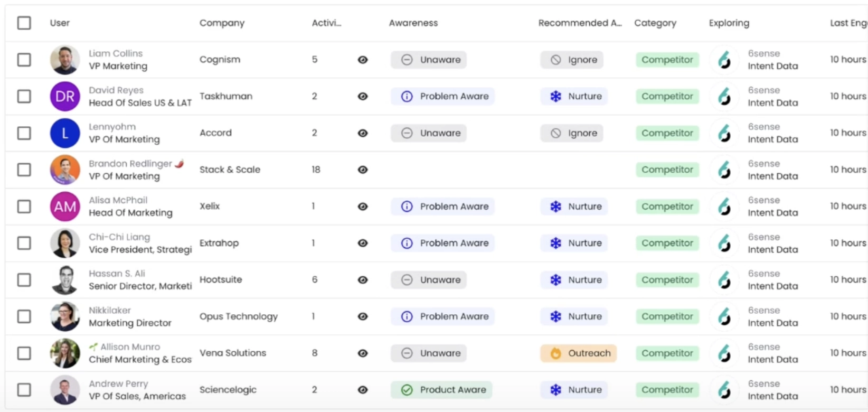
Task: Select the Nikkilaker row checkbox
Action: [24, 316]
